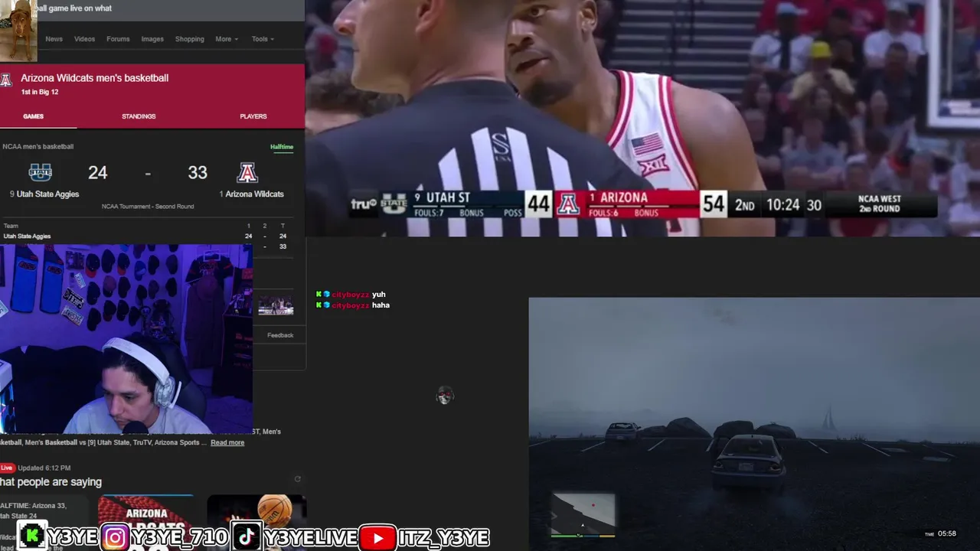Screen dimensions: 980x551
Task: Click the Kick logo in stream overlay
Action: click(31, 537)
